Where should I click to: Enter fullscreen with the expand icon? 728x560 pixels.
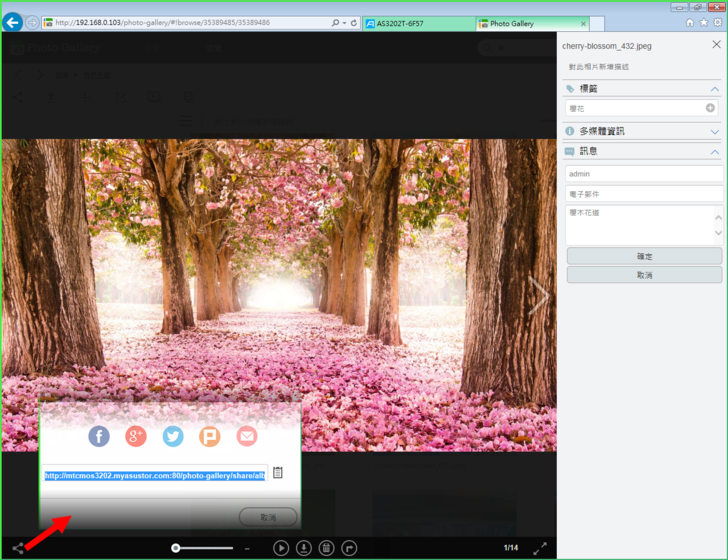click(x=540, y=548)
